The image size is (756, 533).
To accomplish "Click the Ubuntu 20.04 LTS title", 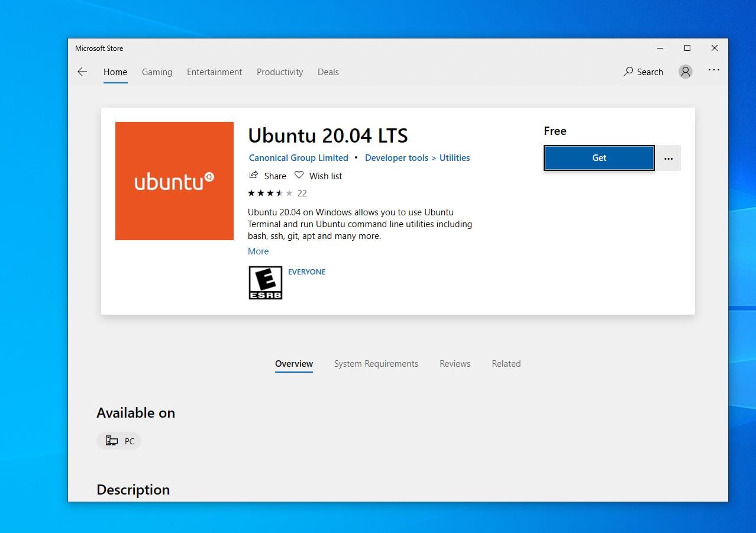I will tap(328, 135).
